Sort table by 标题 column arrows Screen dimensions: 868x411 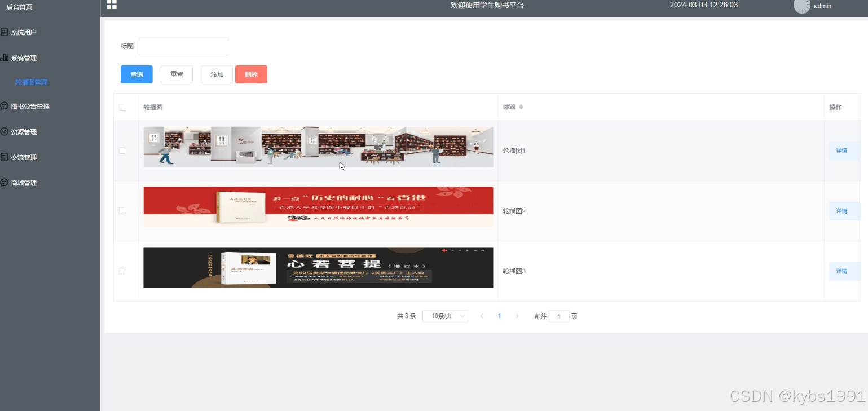(x=521, y=107)
